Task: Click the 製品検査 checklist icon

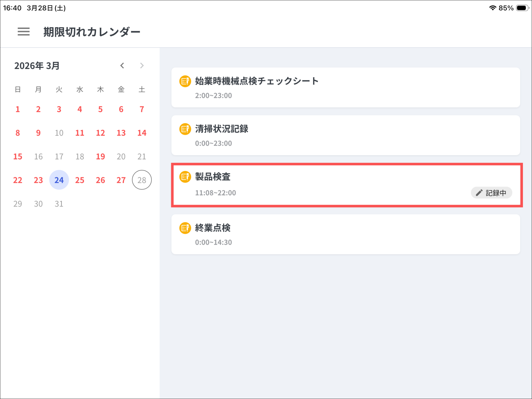Action: [x=185, y=177]
